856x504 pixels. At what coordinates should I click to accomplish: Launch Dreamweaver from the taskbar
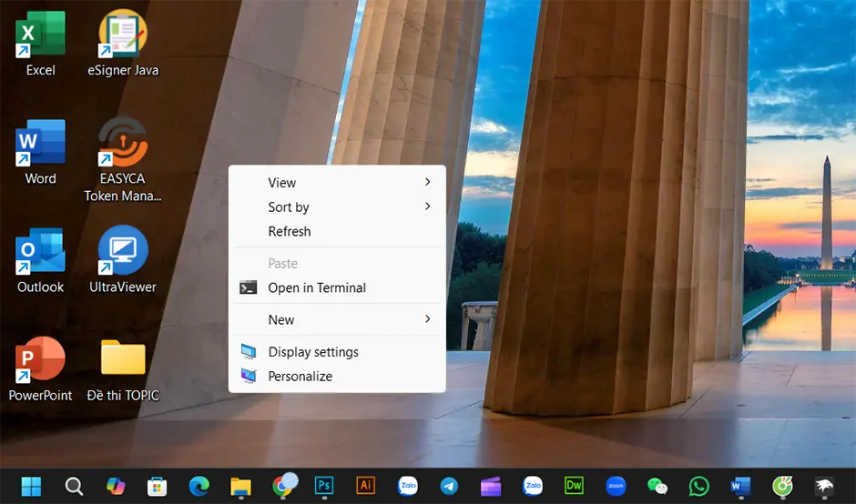point(575,486)
